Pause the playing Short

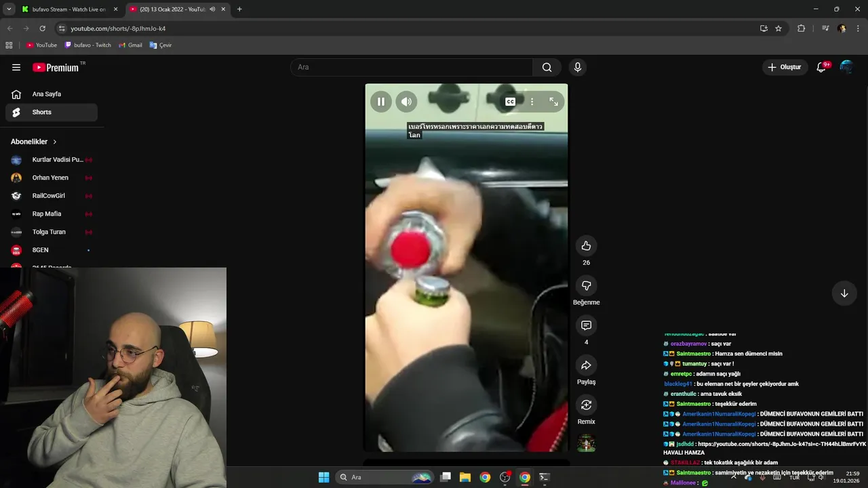click(x=381, y=102)
